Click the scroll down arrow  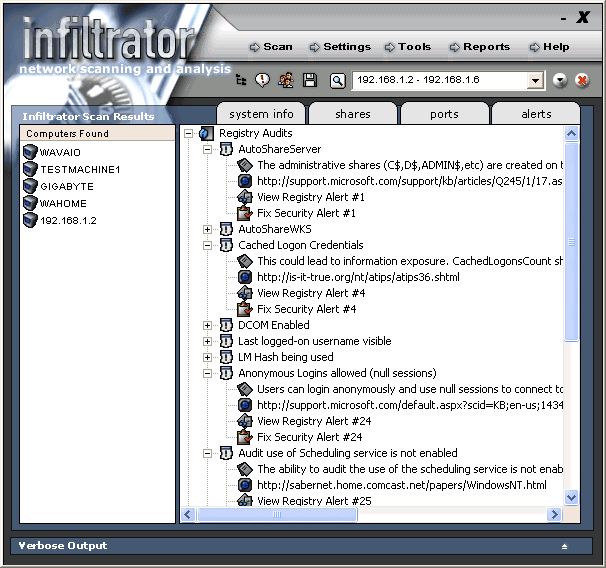coord(571,497)
